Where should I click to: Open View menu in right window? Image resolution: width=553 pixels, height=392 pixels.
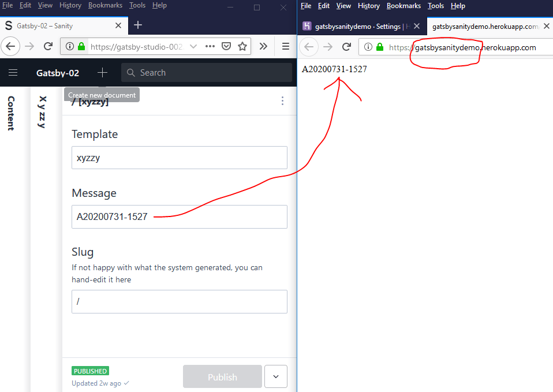pos(343,6)
